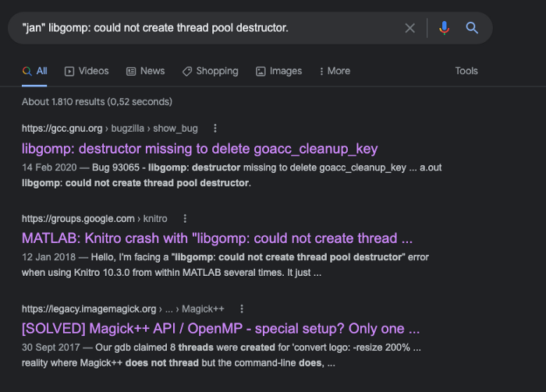Clear the search box with X icon
Screen dimensions: 546x392
point(410,28)
